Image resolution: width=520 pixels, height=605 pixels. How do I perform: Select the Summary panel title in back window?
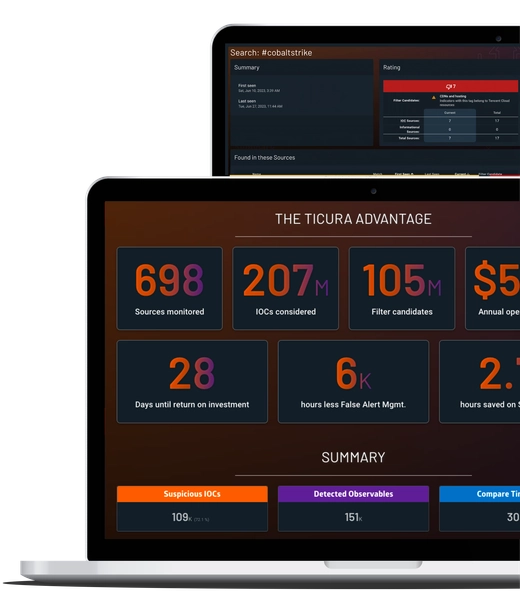tap(246, 68)
